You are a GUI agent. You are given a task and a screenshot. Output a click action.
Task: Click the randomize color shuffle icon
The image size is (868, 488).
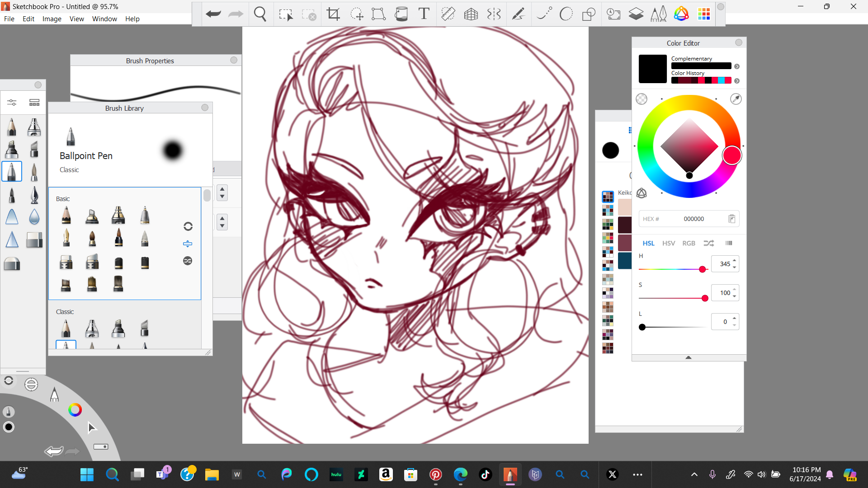click(x=708, y=243)
